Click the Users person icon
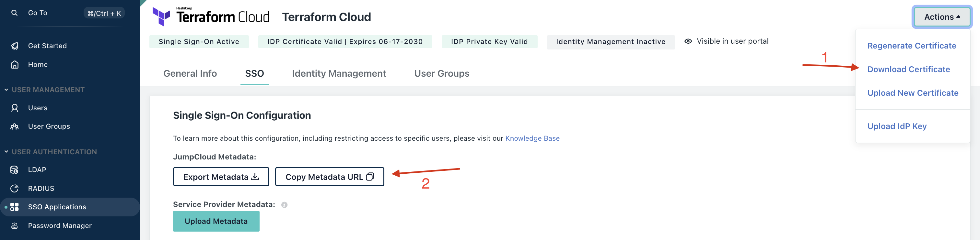The image size is (980, 240). pos(15,108)
